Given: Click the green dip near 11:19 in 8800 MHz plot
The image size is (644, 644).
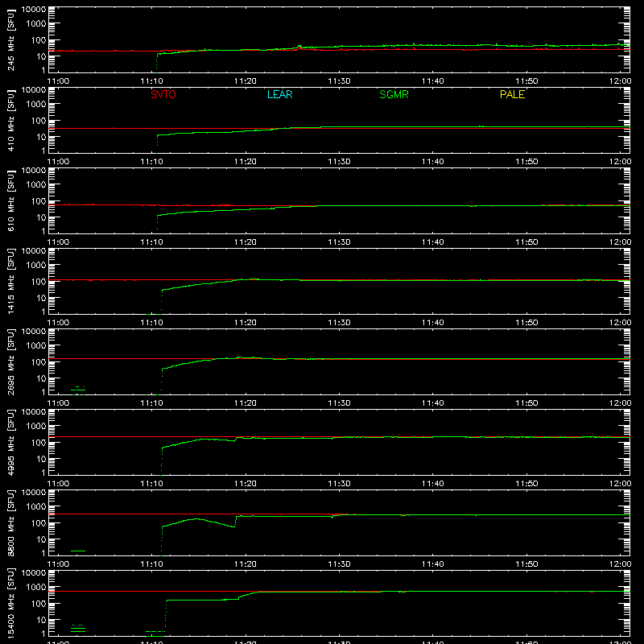Looking at the screenshot, I should pos(233,526).
